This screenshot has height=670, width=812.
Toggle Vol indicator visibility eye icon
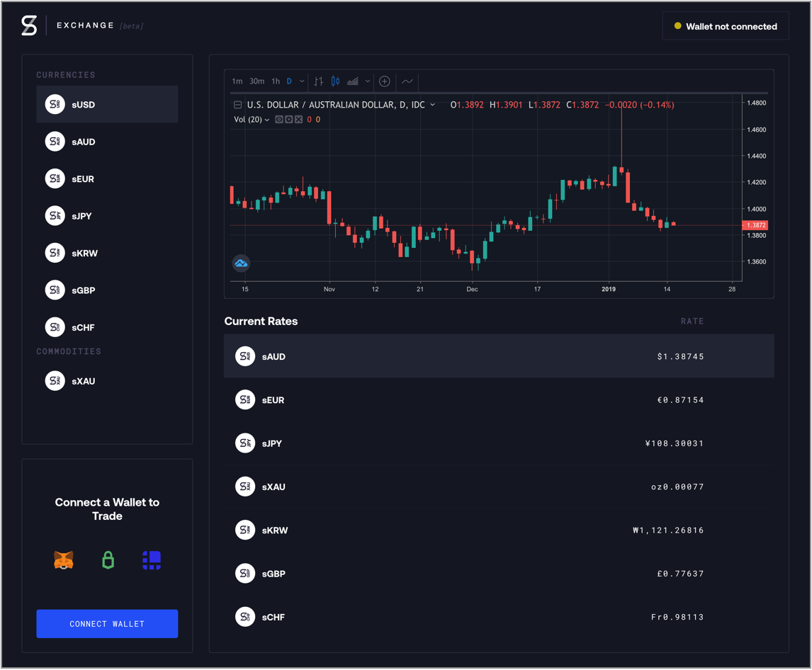pyautogui.click(x=279, y=120)
